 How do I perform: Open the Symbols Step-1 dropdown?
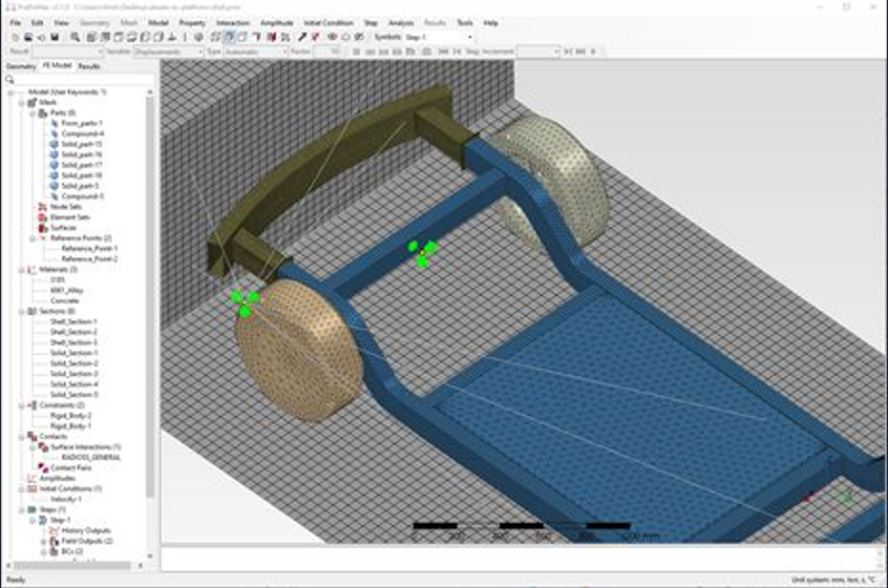coord(439,37)
